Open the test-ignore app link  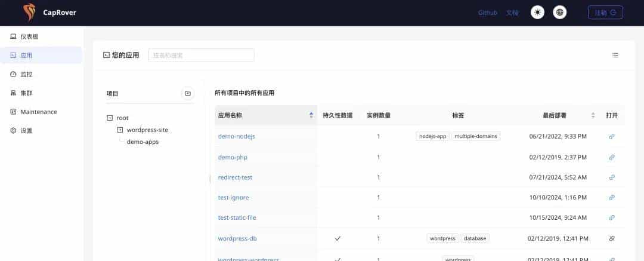tap(233, 198)
